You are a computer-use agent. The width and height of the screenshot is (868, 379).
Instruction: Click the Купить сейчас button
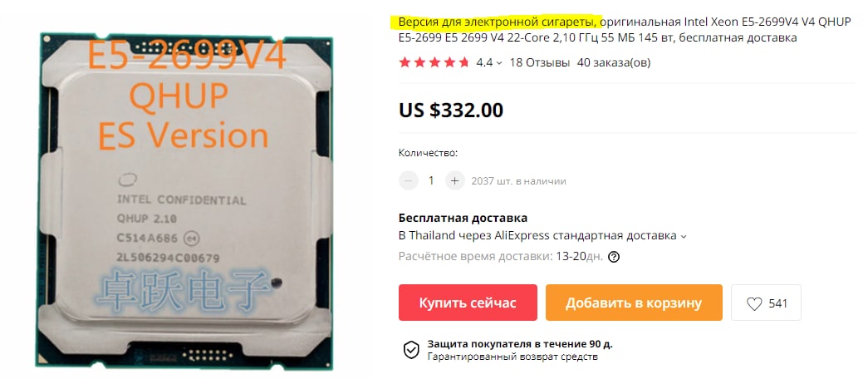(x=468, y=303)
